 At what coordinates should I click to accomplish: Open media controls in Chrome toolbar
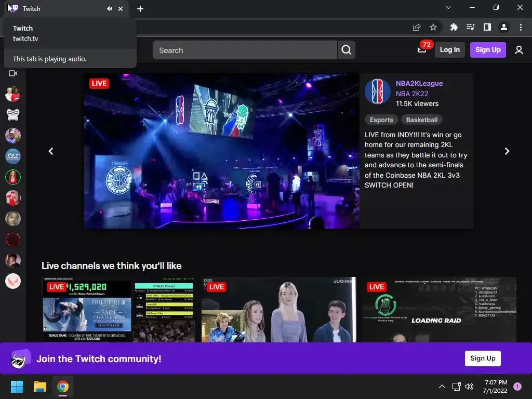click(x=470, y=27)
